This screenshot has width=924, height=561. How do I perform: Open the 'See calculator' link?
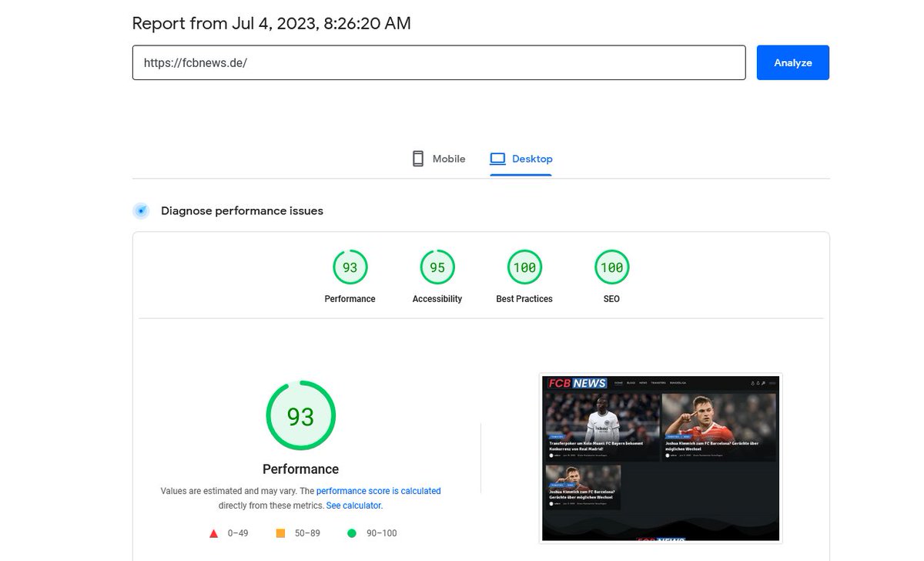click(x=353, y=506)
